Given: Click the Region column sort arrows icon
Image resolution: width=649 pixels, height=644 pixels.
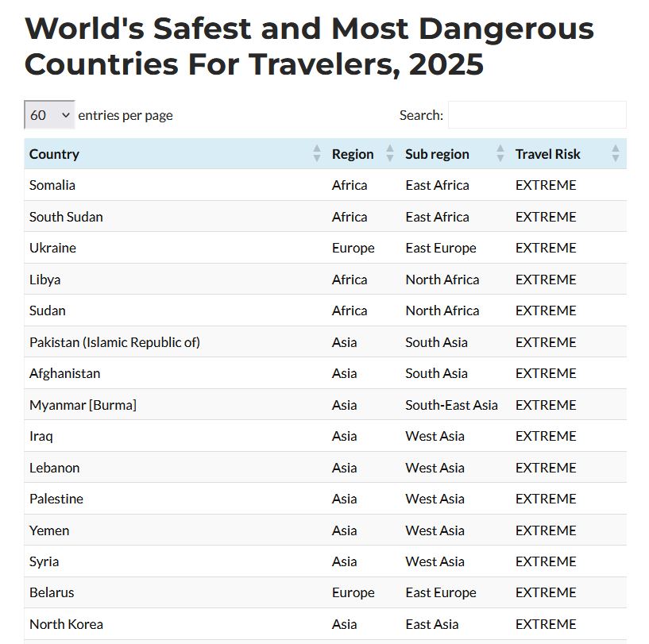Looking at the screenshot, I should (389, 154).
